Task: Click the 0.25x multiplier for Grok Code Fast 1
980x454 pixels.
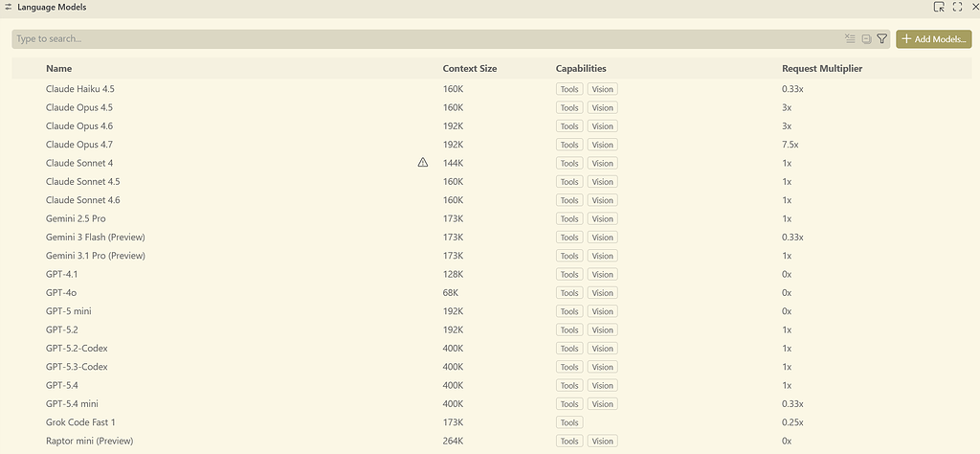Action: click(x=792, y=422)
